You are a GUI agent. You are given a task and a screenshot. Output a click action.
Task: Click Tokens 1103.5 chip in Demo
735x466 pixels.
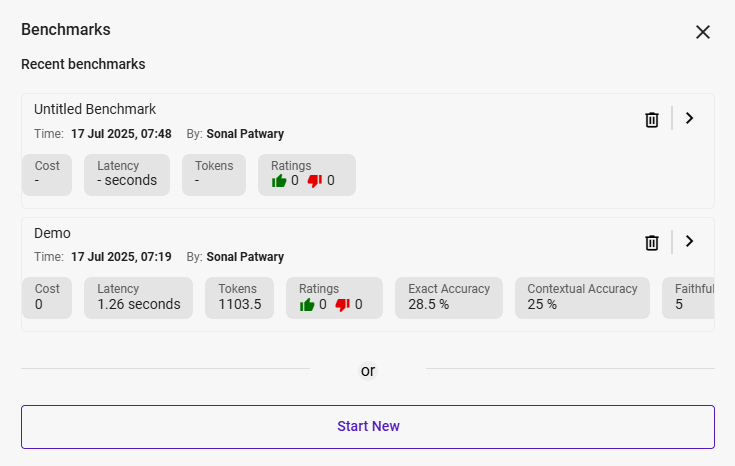[240, 297]
